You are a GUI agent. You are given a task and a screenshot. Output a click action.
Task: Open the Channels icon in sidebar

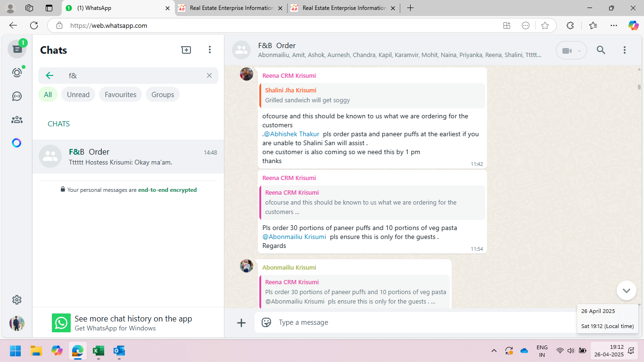pos(17,96)
